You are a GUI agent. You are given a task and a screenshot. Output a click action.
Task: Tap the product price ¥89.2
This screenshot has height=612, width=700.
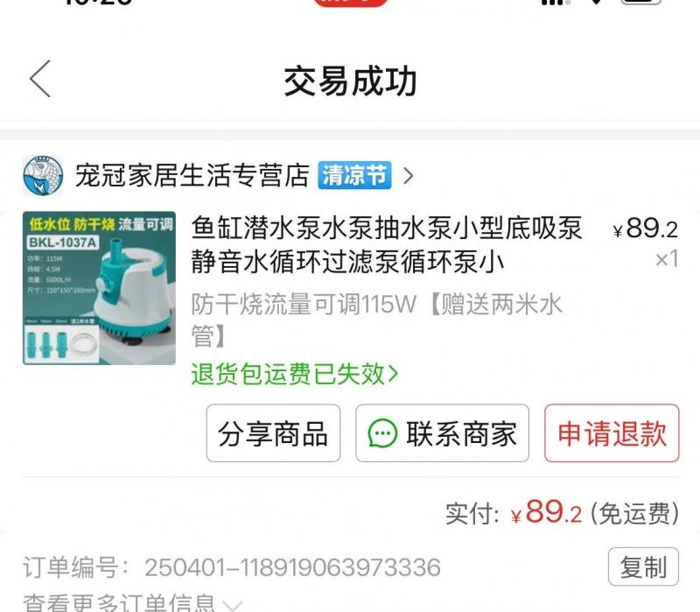(x=646, y=229)
